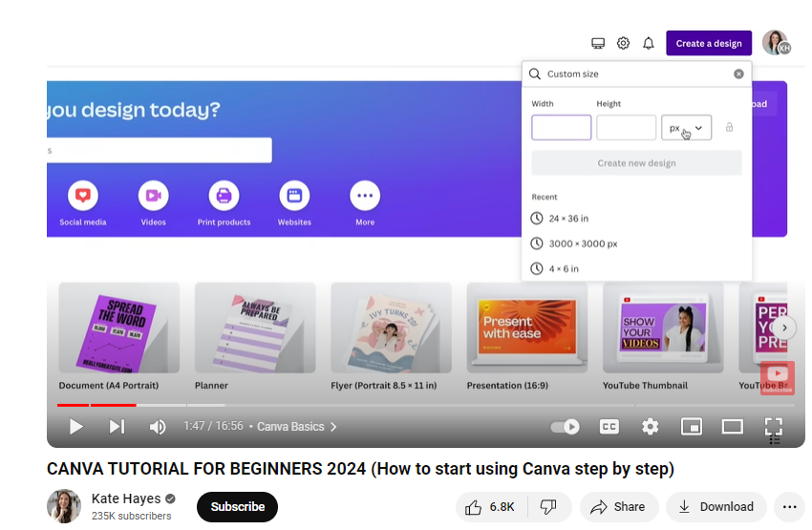
Task: Switch to miniplayer mode
Action: tap(692, 427)
